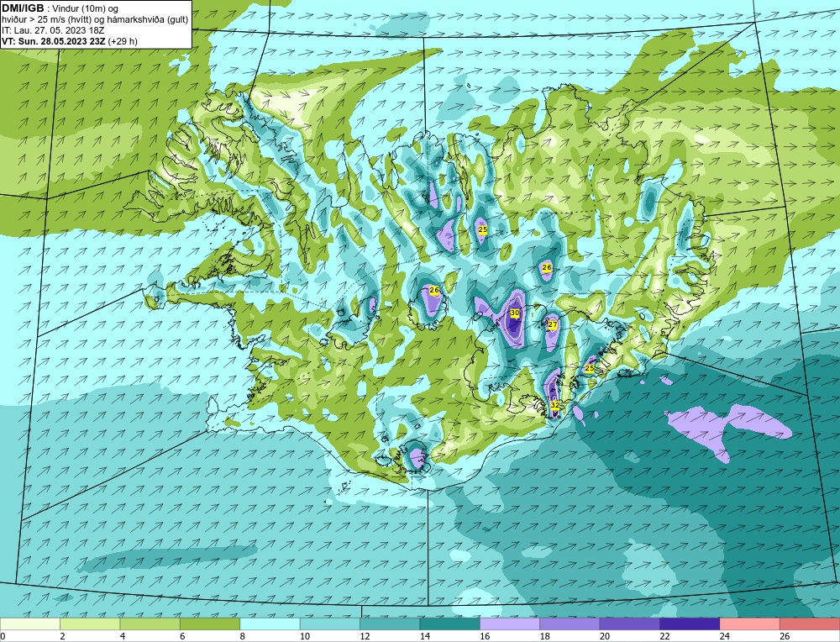Pick the 14–16 m/s dark teal swatch
Viewport: 840px width, 642px height.
click(x=450, y=624)
